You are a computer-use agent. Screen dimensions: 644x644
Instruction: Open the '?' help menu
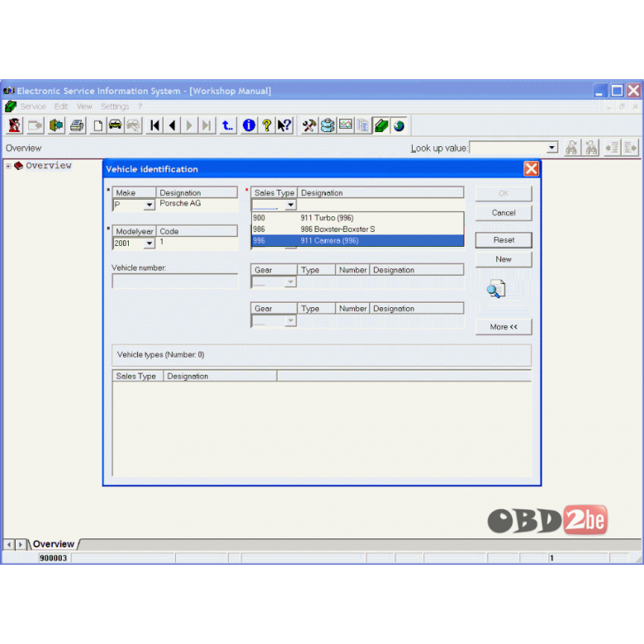pos(140,107)
